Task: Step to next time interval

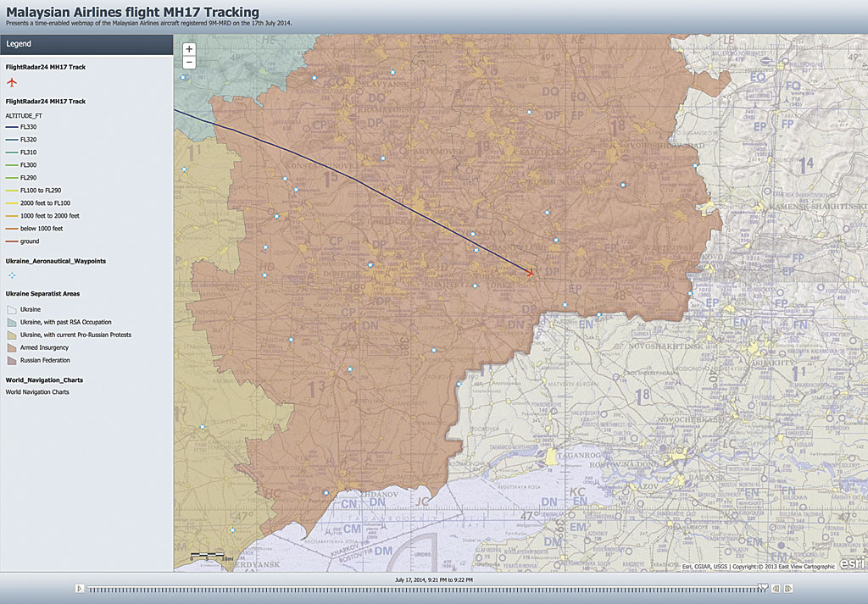Action: pyautogui.click(x=788, y=589)
